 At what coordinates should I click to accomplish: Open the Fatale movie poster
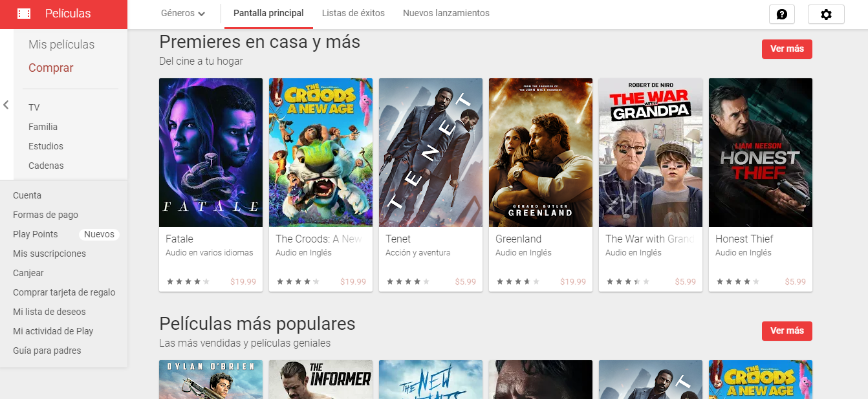coord(211,153)
